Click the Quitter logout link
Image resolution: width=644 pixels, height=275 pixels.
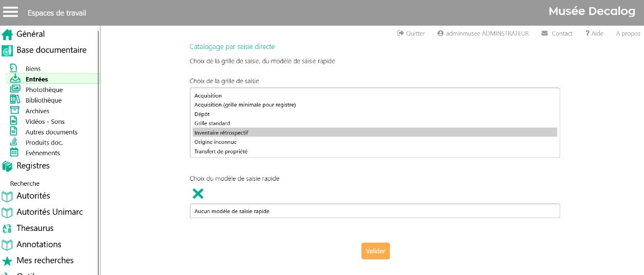(x=411, y=33)
